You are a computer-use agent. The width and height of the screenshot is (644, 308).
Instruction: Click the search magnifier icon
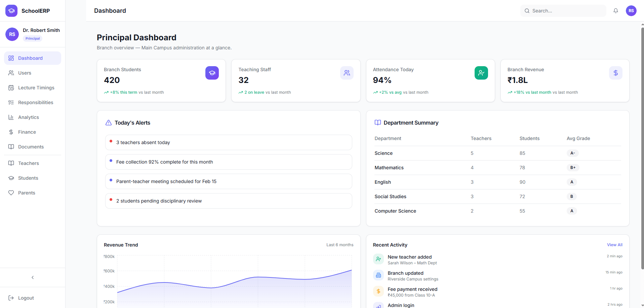point(527,11)
